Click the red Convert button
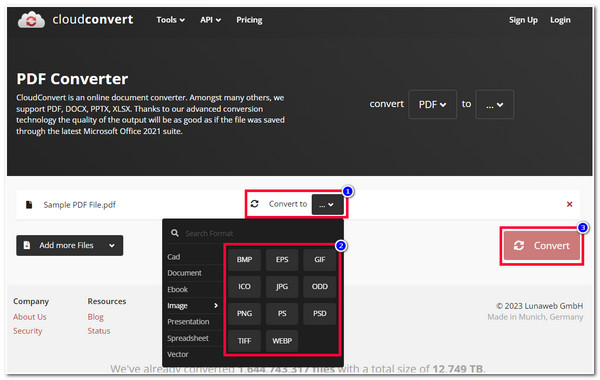Image resolution: width=600 pixels, height=380 pixels. coord(541,246)
